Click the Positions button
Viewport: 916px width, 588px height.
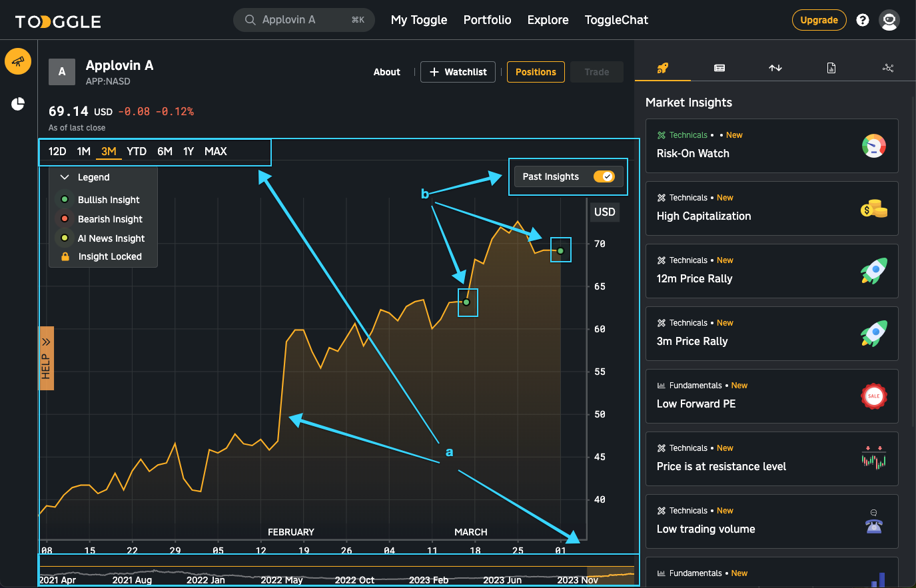[536, 72]
